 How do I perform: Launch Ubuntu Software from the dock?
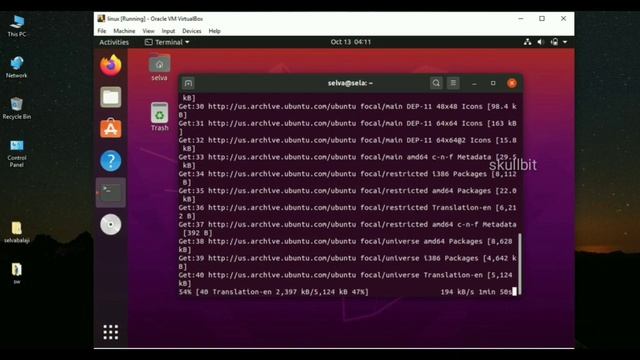[x=111, y=129]
